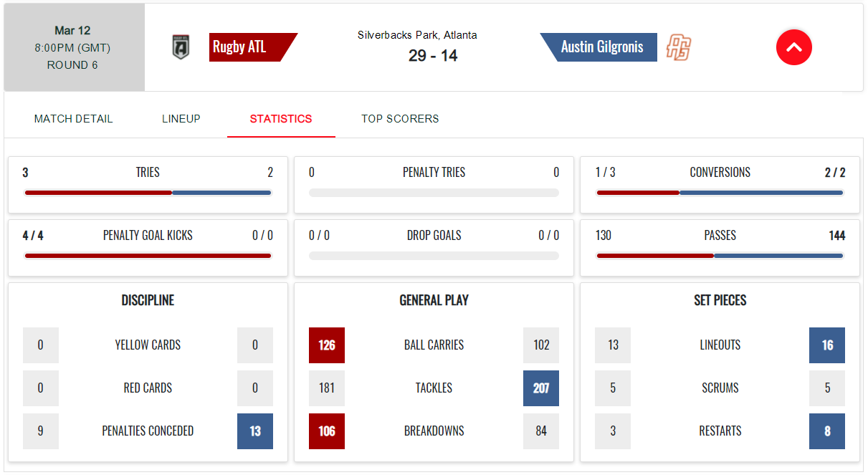Click the Conversions progress bar
This screenshot has height=475, width=868.
tap(720, 193)
